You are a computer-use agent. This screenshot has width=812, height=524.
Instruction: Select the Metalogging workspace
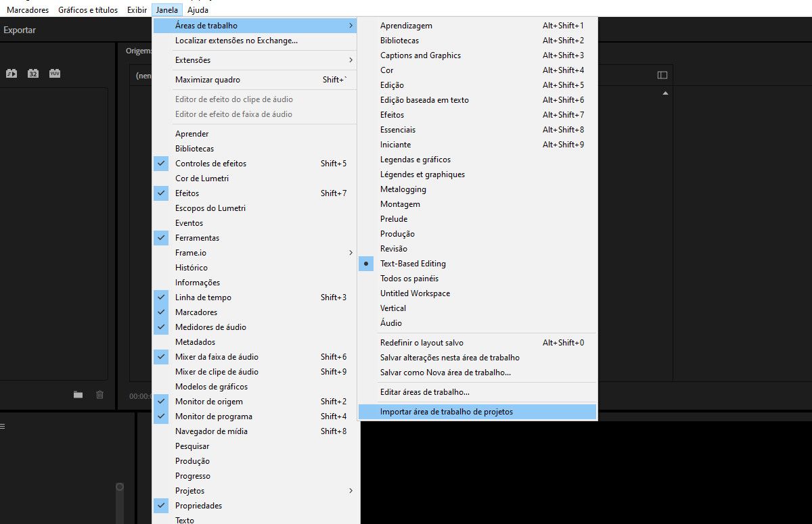[x=478, y=189]
